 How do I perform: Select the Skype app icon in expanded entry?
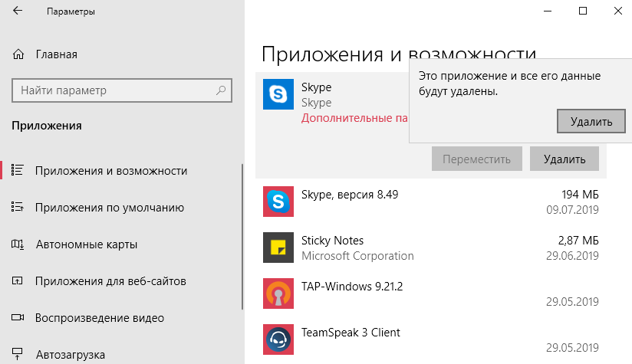[276, 95]
